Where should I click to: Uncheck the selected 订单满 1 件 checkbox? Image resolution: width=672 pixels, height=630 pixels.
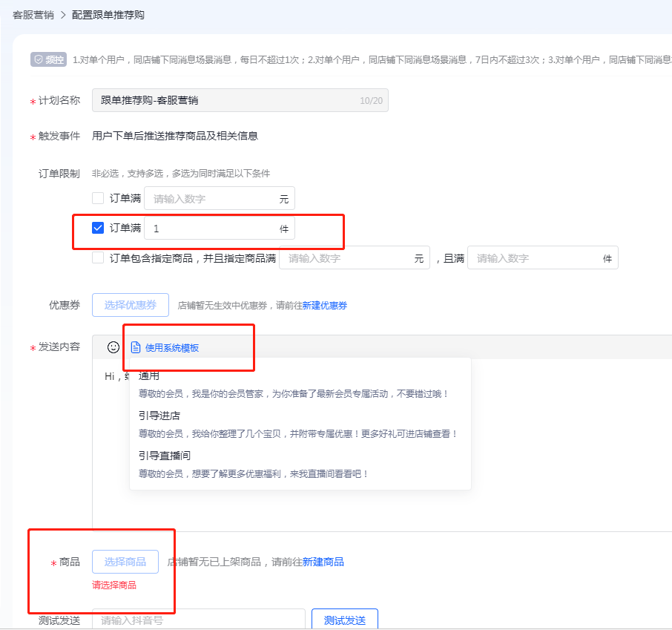click(x=96, y=228)
